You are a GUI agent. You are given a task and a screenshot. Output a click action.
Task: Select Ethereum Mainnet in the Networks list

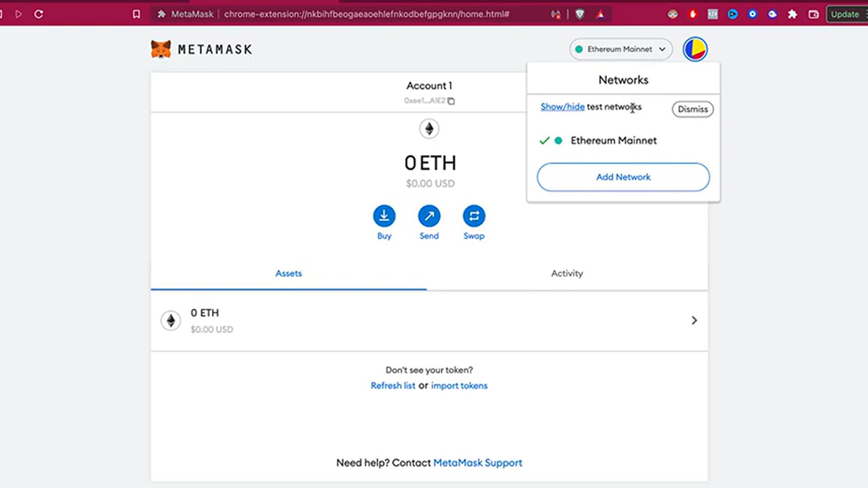coord(623,141)
